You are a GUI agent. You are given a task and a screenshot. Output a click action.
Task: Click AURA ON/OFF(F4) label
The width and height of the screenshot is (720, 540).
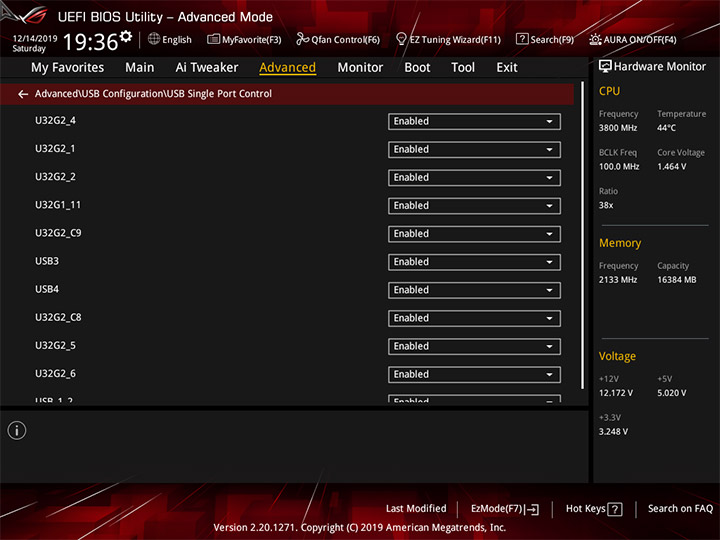640,40
